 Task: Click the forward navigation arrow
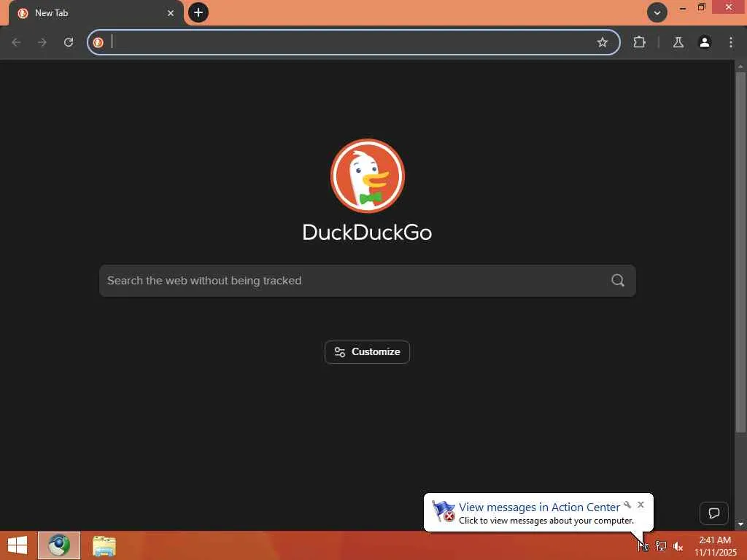[42, 42]
